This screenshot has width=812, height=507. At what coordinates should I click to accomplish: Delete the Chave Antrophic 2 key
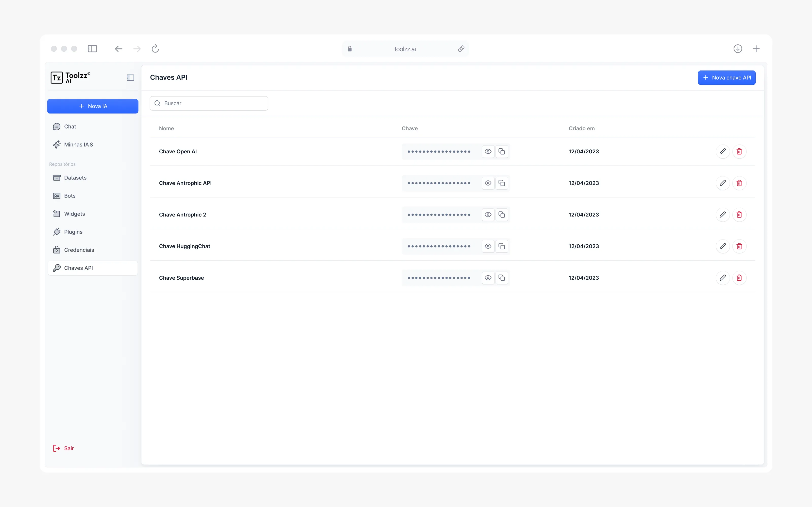point(739,215)
